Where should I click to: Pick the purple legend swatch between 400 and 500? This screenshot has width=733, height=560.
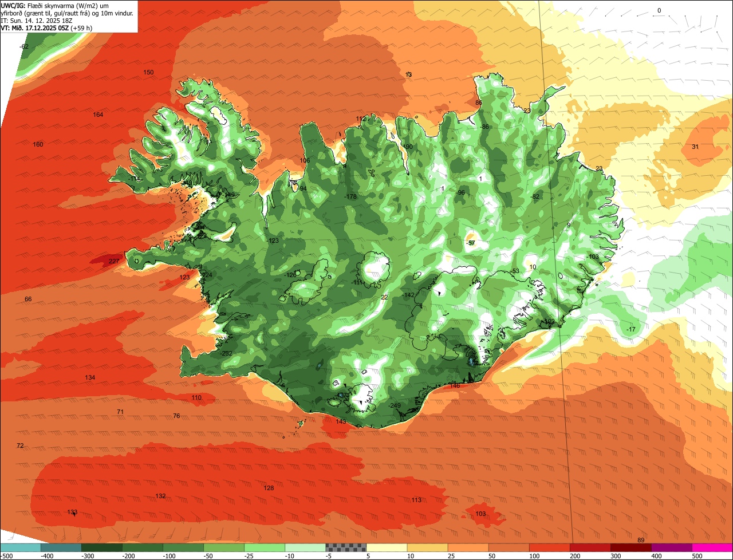tap(671, 547)
